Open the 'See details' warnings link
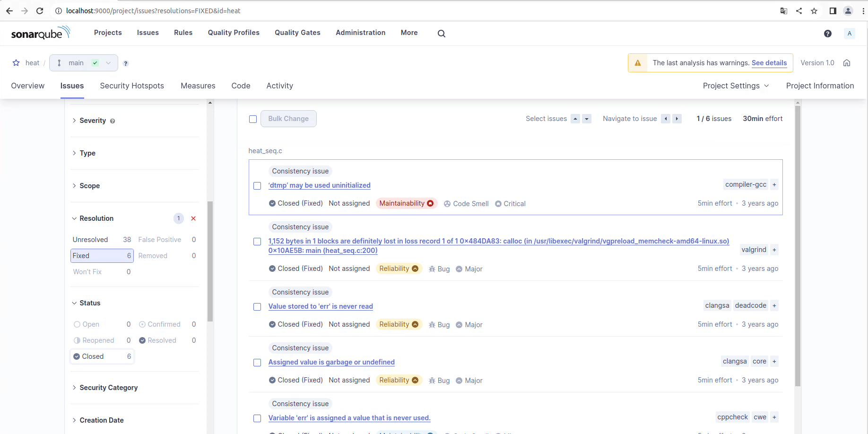Viewport: 868px width, 434px height. click(769, 63)
